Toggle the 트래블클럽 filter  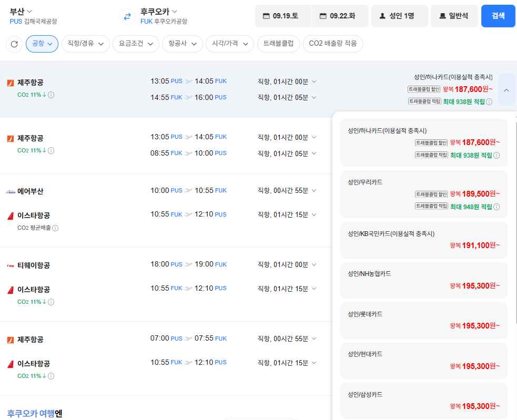point(278,44)
